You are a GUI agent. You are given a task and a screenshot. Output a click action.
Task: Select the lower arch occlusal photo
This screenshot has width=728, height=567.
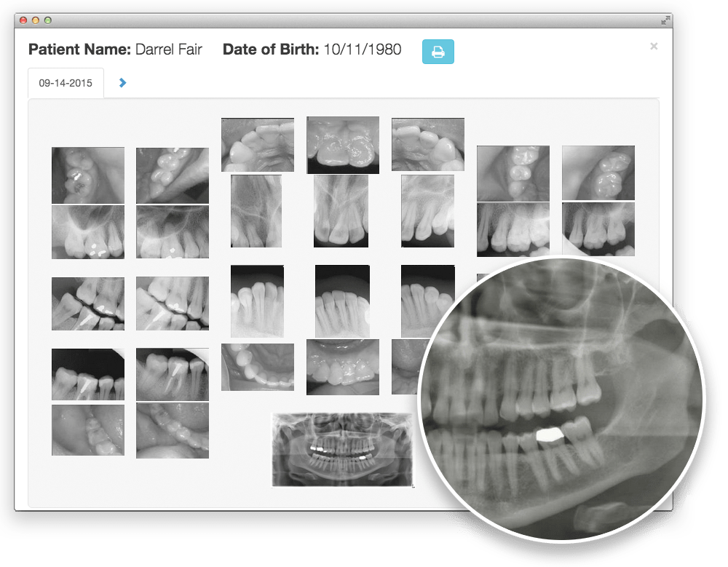point(258,367)
